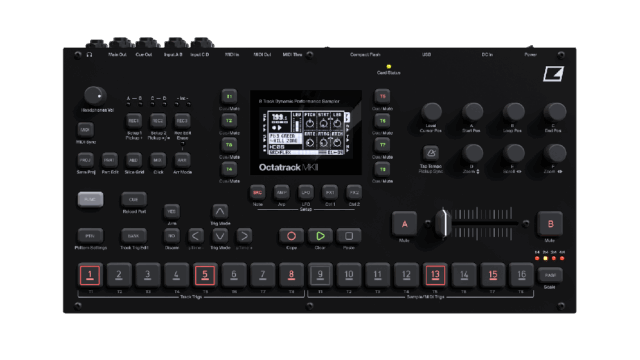Hold the silver FUNC button
This screenshot has height=360, width=640.
[90, 200]
